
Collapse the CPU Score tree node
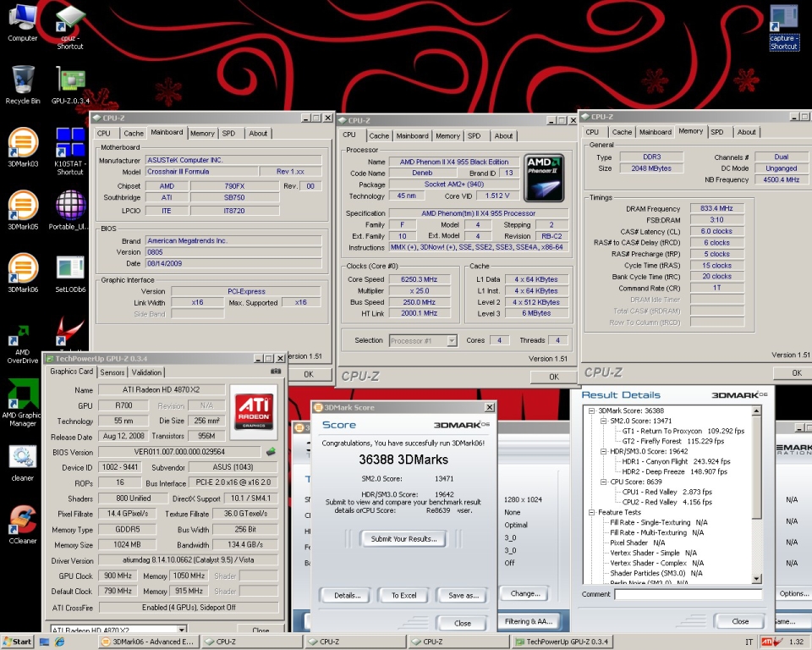point(604,482)
